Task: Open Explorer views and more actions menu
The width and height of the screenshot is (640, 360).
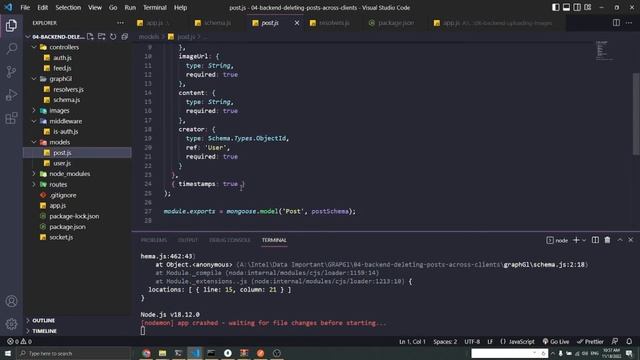Action: click(x=120, y=23)
